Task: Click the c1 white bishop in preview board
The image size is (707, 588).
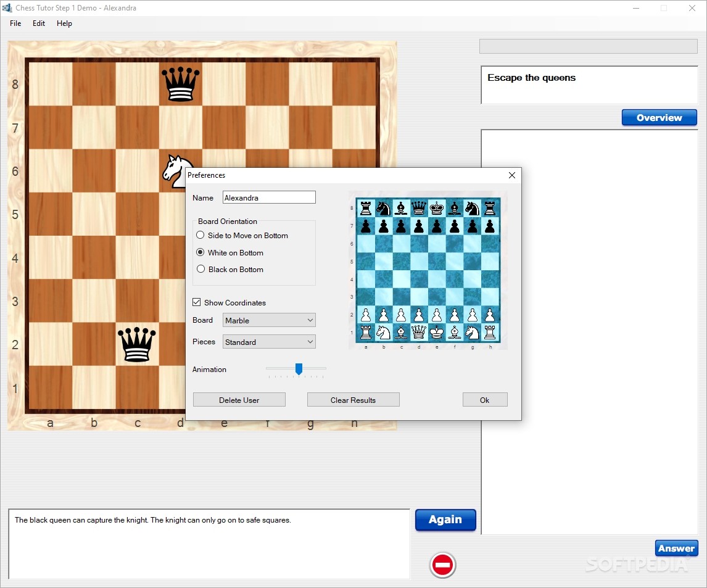Action: 401,333
